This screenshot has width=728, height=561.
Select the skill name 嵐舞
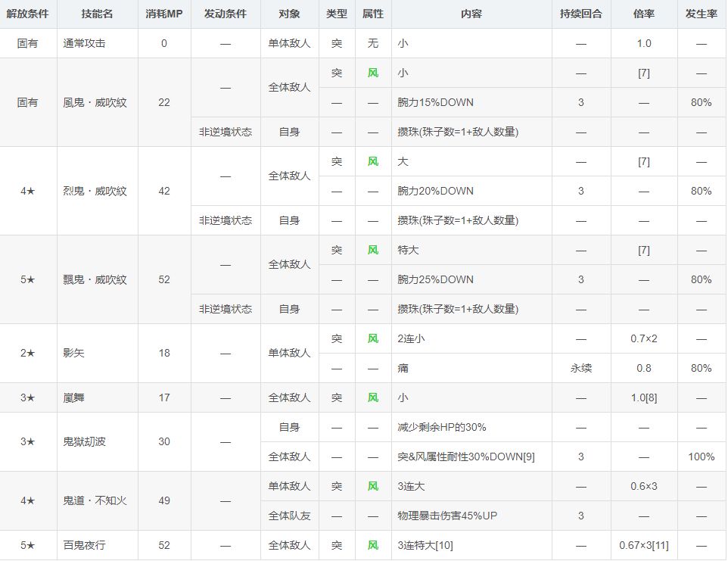point(73,397)
